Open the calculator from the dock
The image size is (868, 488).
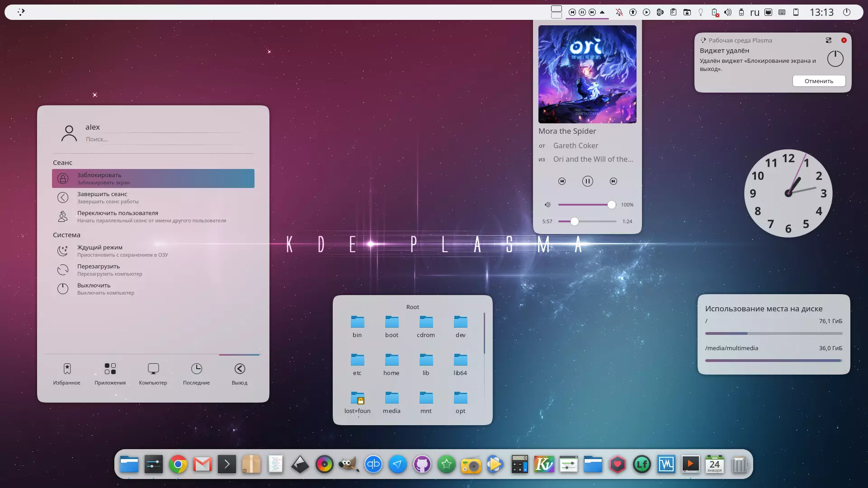pos(519,464)
